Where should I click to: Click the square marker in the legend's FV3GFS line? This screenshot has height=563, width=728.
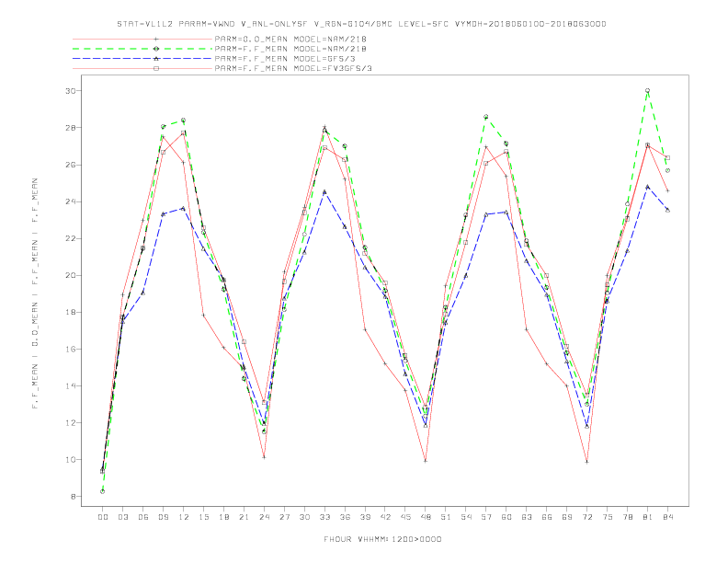[x=156, y=68]
